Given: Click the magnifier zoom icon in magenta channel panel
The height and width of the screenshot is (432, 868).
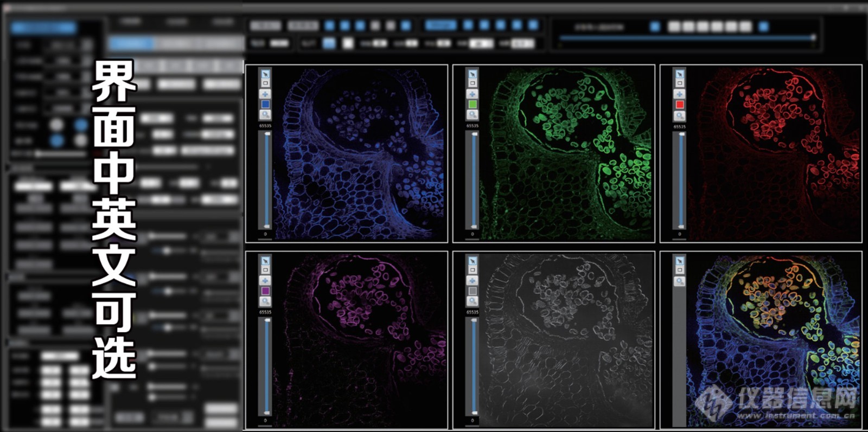Looking at the screenshot, I should tap(265, 301).
